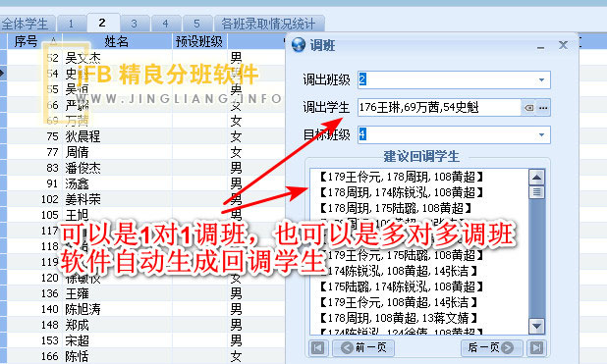Select class tab 2
Image resolution: width=607 pixels, height=364 pixels.
(x=102, y=23)
